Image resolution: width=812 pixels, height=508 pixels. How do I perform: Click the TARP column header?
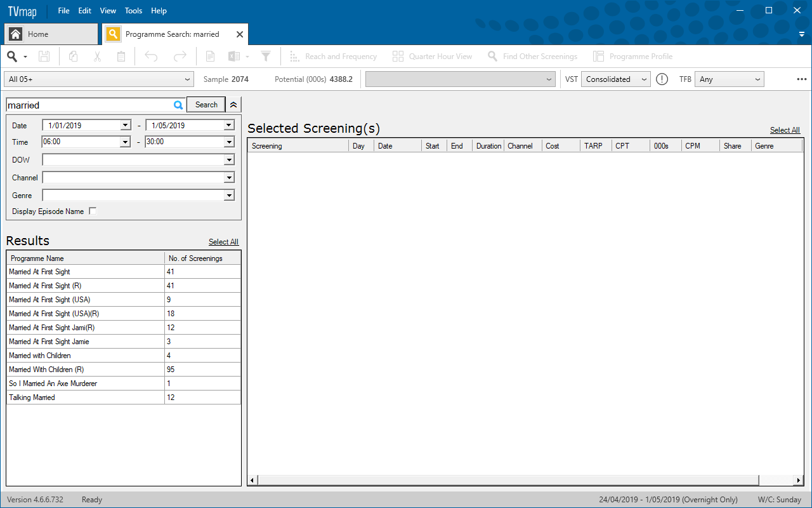tap(596, 146)
